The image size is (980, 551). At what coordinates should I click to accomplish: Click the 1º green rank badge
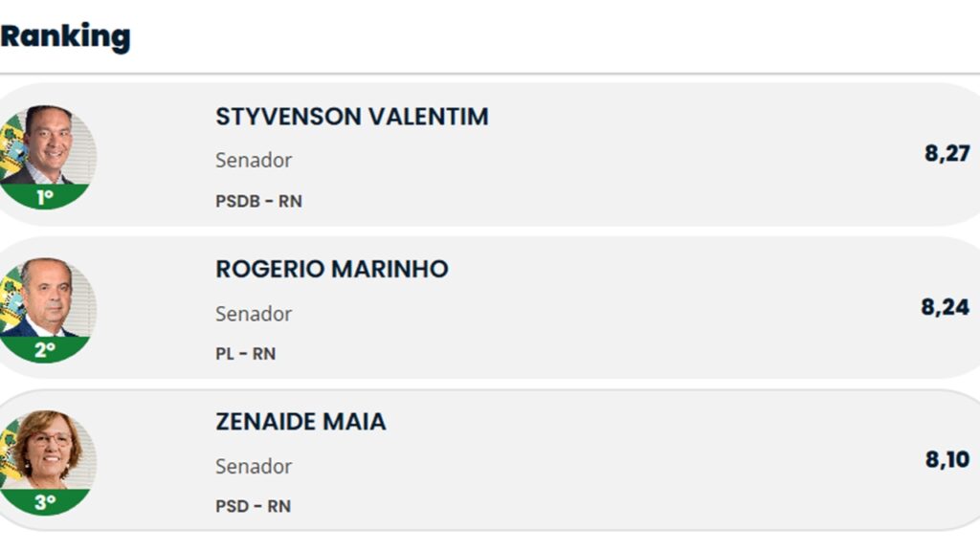point(45,197)
